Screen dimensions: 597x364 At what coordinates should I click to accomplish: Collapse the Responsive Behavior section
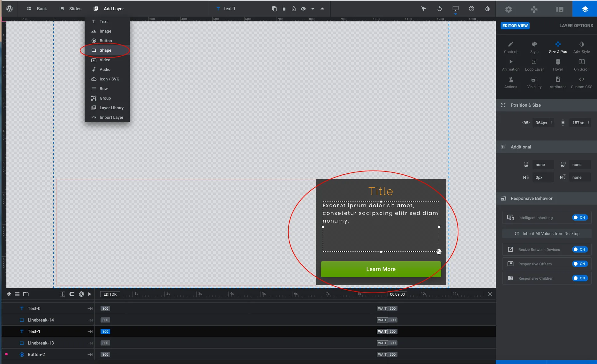(x=546, y=198)
